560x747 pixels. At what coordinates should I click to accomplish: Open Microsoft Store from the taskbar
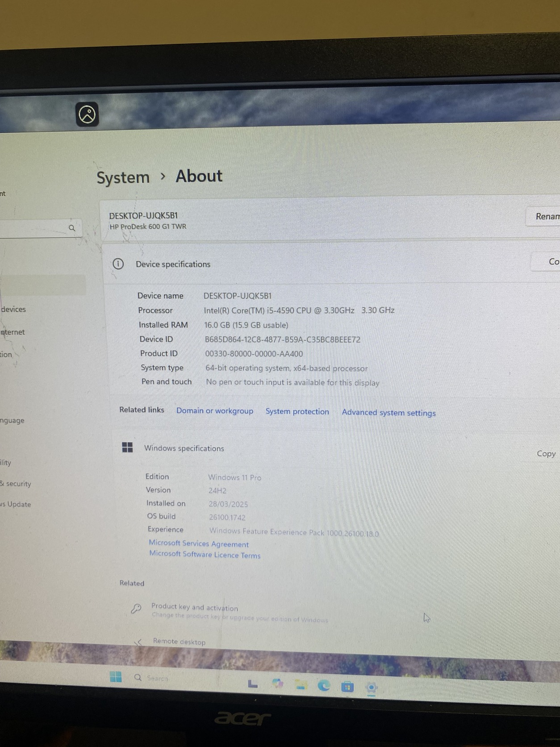(x=347, y=686)
